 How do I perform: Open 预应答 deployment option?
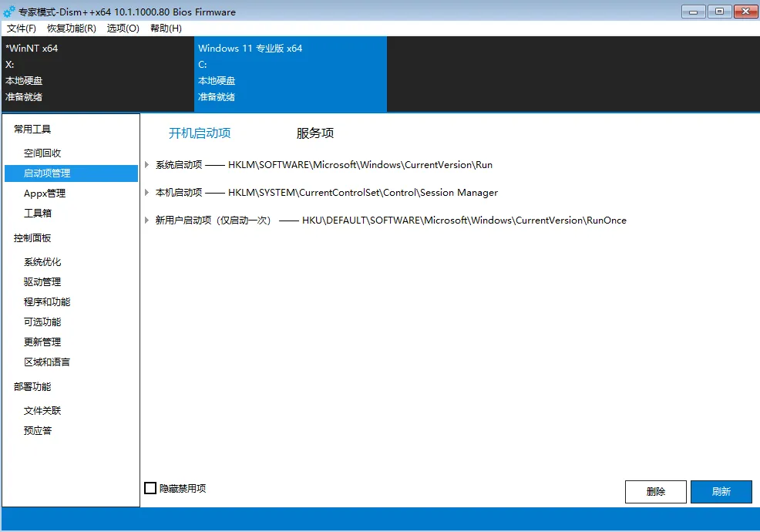click(x=39, y=430)
